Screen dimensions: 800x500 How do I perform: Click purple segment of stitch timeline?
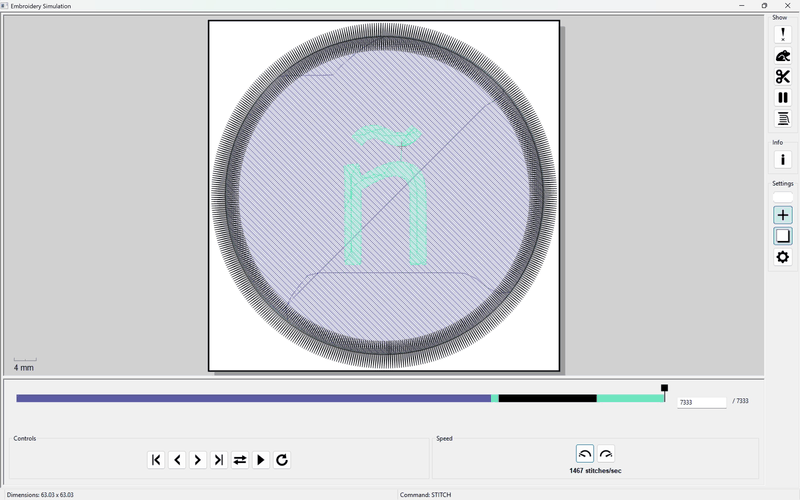pyautogui.click(x=254, y=398)
